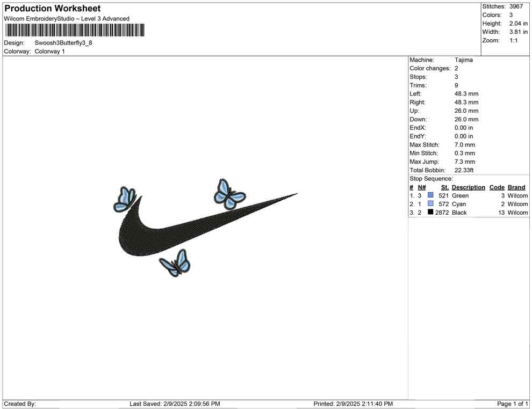Image resolution: width=532 pixels, height=409 pixels.
Task: Click the 'Page 1 of 1' footer text
Action: click(x=512, y=404)
